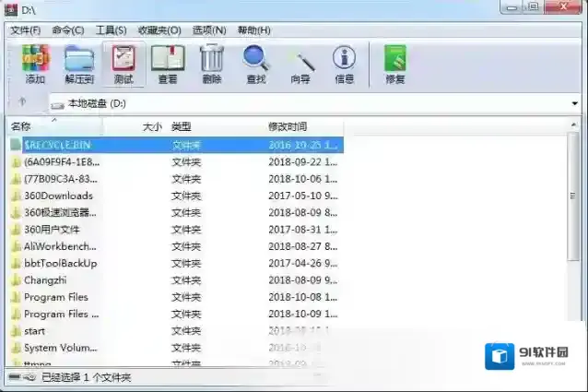This screenshot has height=392, width=588.
Task: Open the 选项(N) menu
Action: pos(208,30)
